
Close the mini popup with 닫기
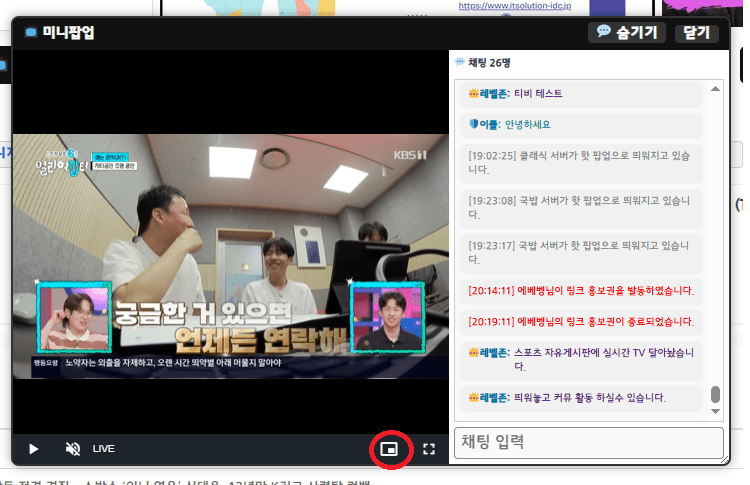[x=696, y=33]
